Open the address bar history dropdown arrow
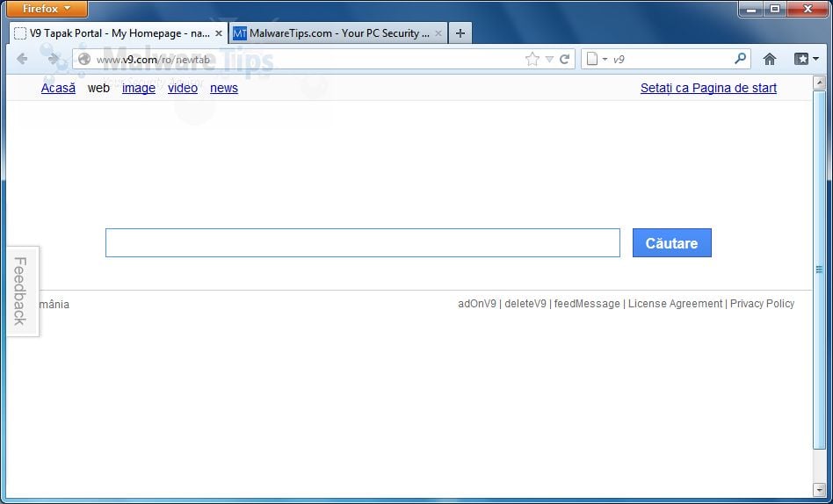Viewport: 833px width, 504px height. point(549,60)
